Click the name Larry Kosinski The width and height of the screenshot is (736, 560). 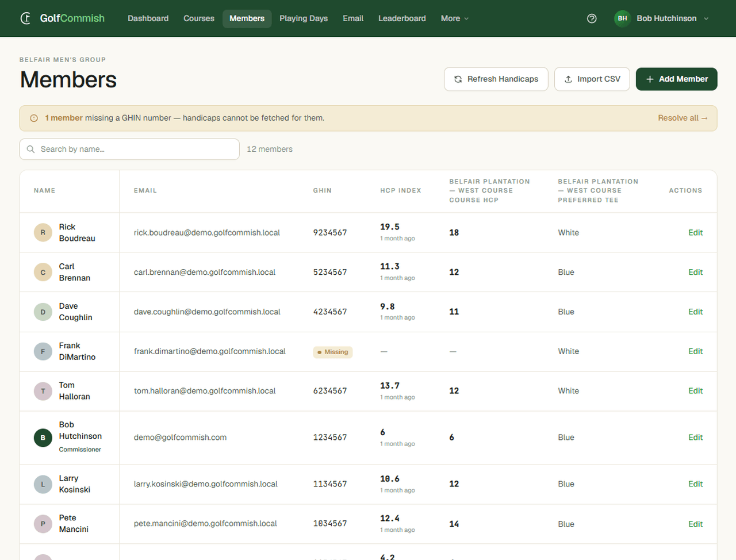point(75,484)
